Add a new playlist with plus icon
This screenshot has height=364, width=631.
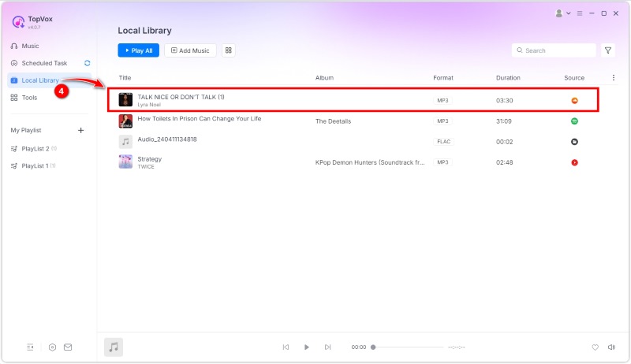point(81,130)
